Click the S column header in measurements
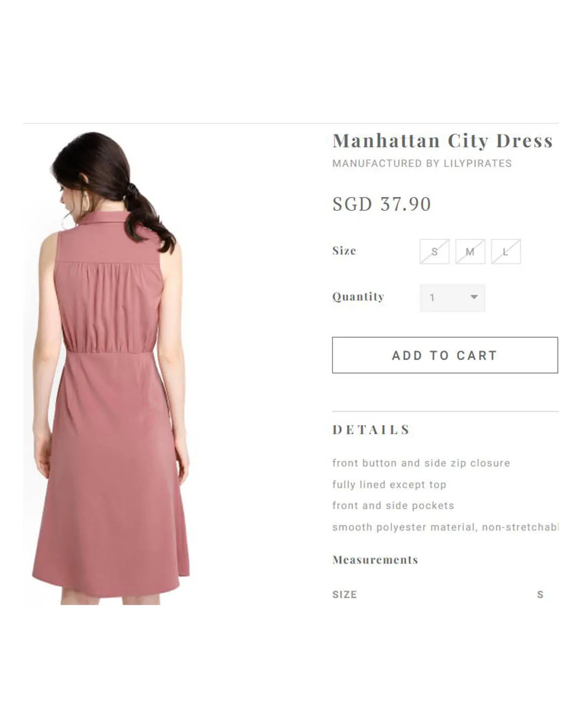 point(540,595)
